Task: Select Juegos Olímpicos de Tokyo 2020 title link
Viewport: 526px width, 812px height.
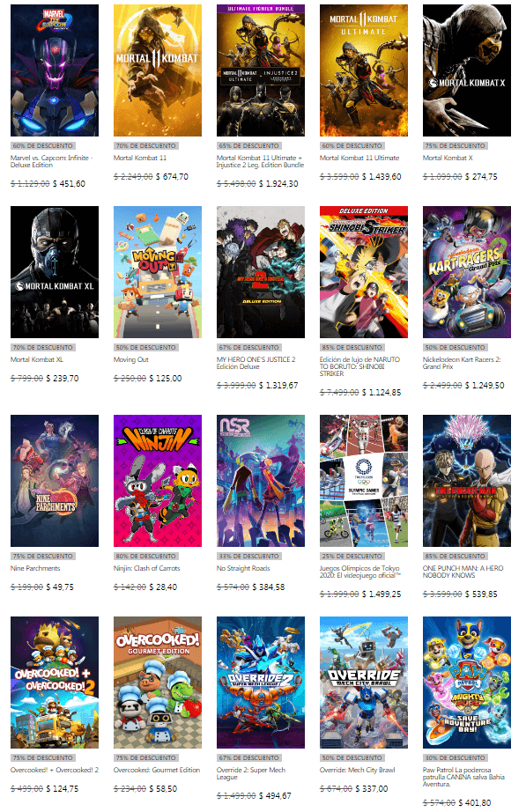Action: [x=360, y=572]
